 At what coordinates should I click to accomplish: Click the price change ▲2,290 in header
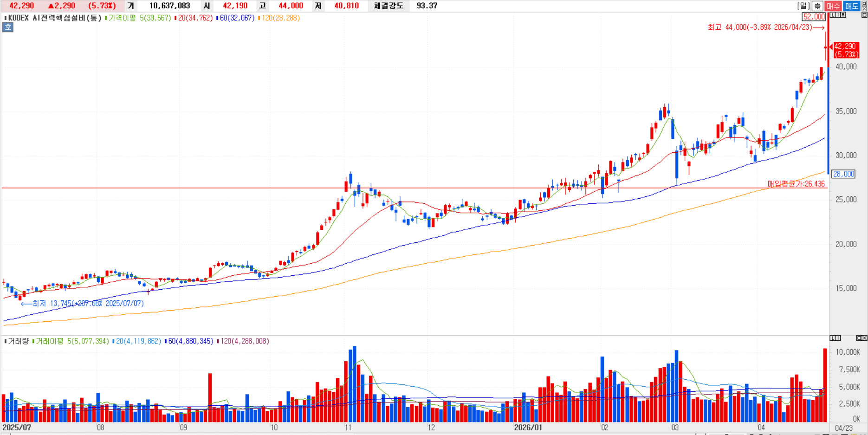click(62, 6)
